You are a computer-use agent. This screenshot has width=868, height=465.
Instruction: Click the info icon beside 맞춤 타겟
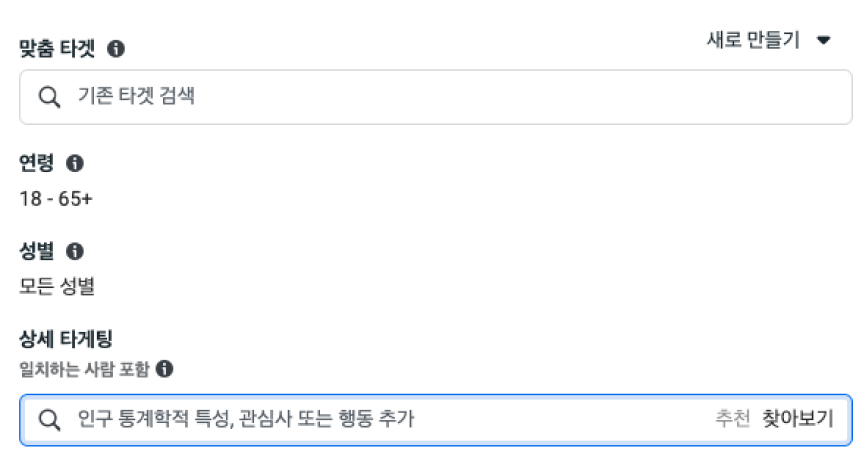click(116, 48)
